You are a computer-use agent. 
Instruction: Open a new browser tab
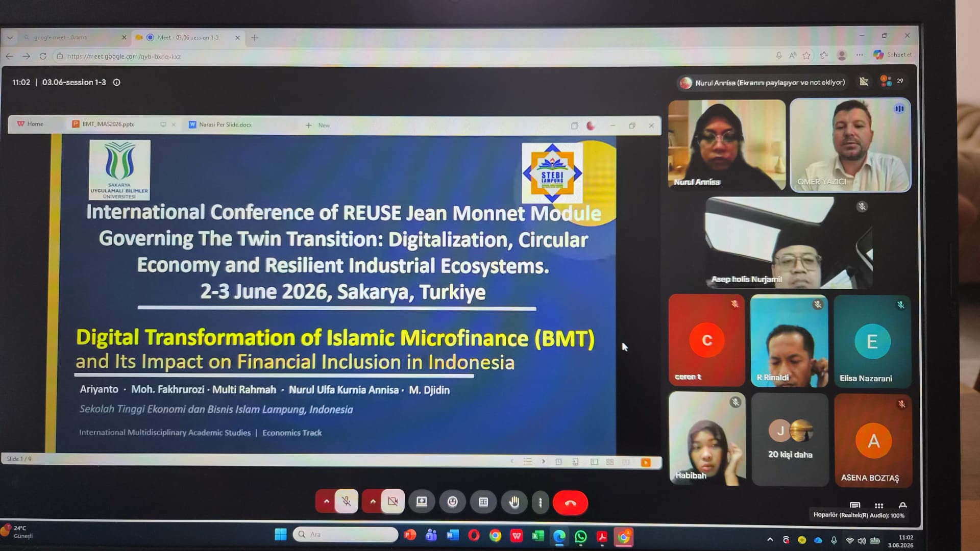pos(255,38)
